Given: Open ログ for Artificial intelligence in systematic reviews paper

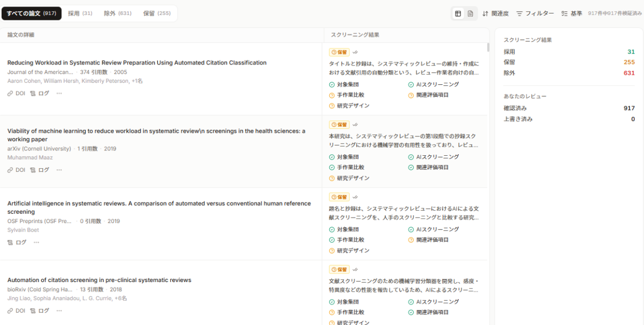Looking at the screenshot, I should pyautogui.click(x=17, y=242).
